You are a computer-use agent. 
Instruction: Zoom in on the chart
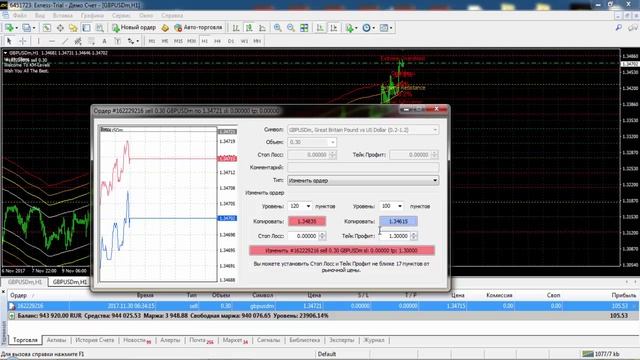point(278,28)
